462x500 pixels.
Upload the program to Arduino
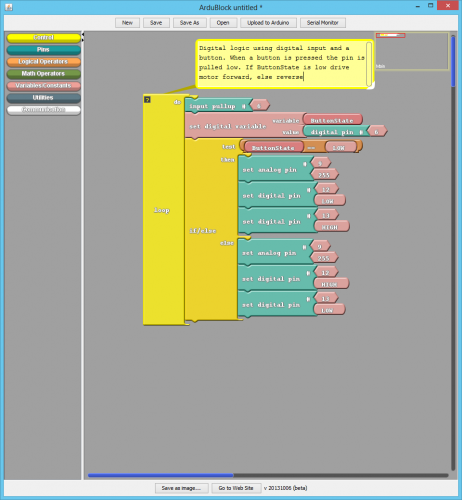pos(268,23)
